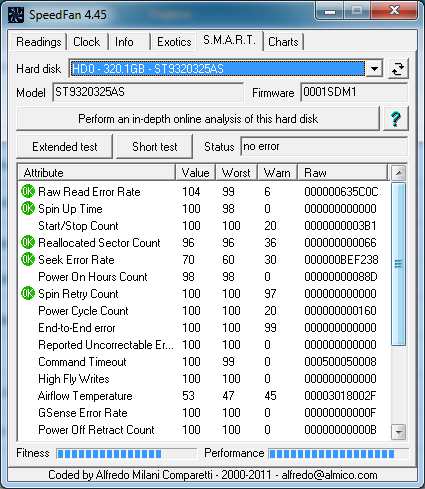This screenshot has width=425, height=489.
Task: Switch to the Readings tab
Action: 39,42
